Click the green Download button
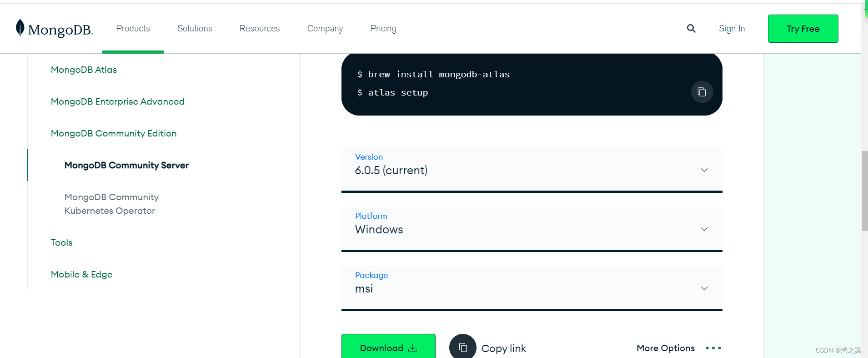 coord(388,347)
